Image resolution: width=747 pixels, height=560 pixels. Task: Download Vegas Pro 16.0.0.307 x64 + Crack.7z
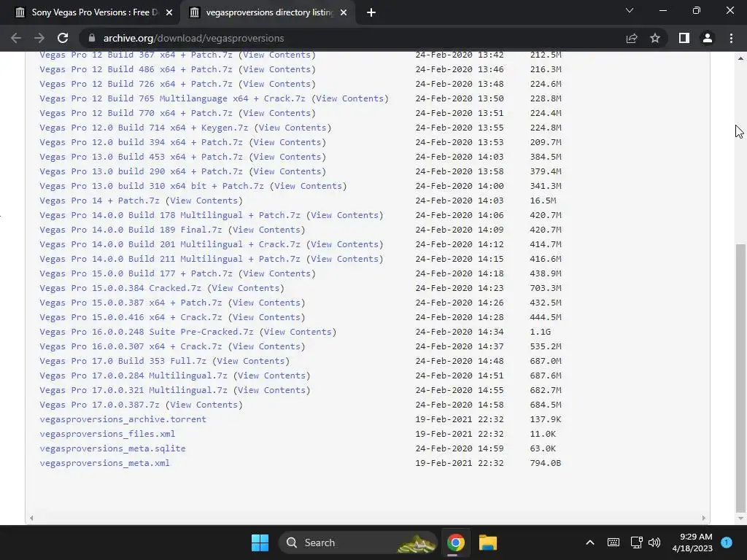pos(131,346)
